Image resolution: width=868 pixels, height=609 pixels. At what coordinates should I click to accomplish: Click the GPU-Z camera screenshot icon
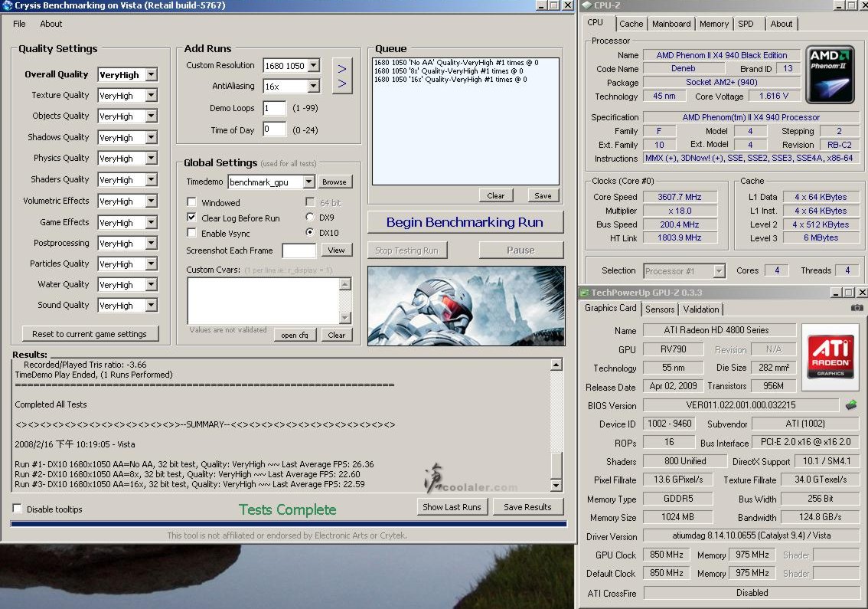pos(857,308)
